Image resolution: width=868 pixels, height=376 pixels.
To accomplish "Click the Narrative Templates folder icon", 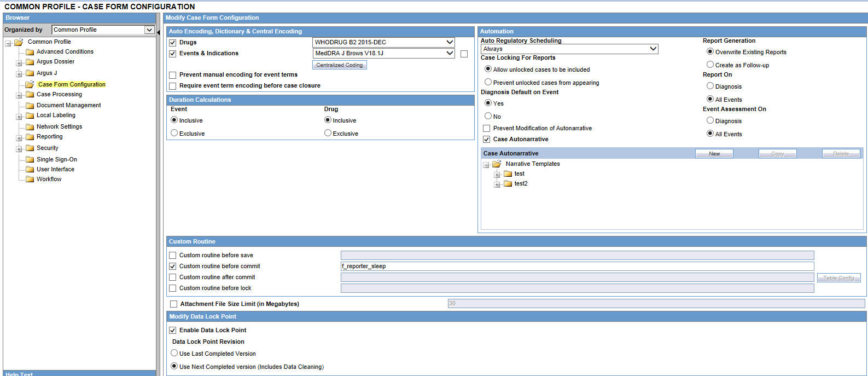I will coord(497,164).
